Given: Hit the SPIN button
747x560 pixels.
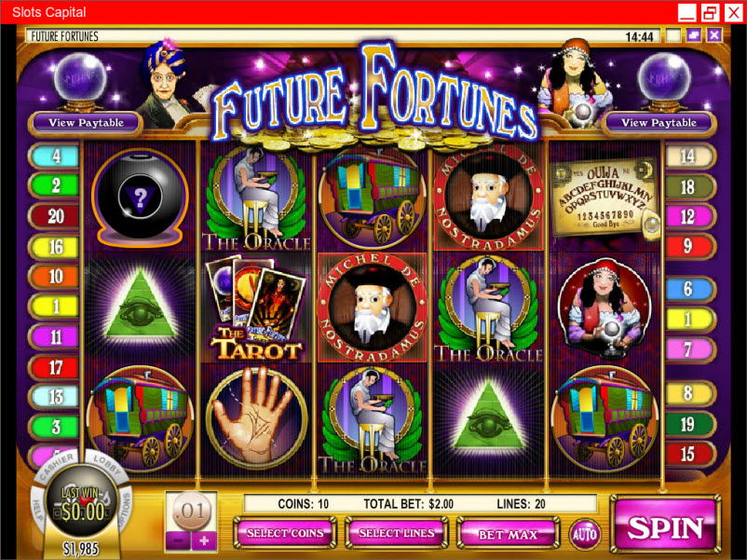Looking at the screenshot, I should 665,527.
